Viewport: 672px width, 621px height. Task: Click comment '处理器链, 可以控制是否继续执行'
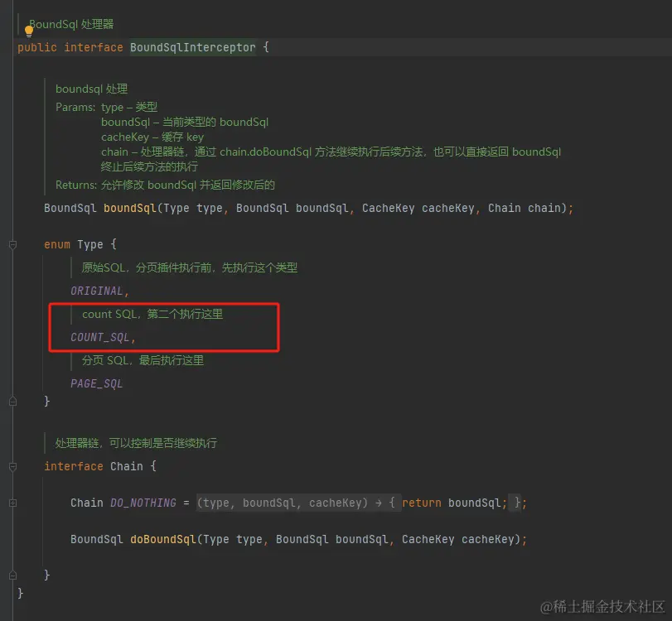136,443
